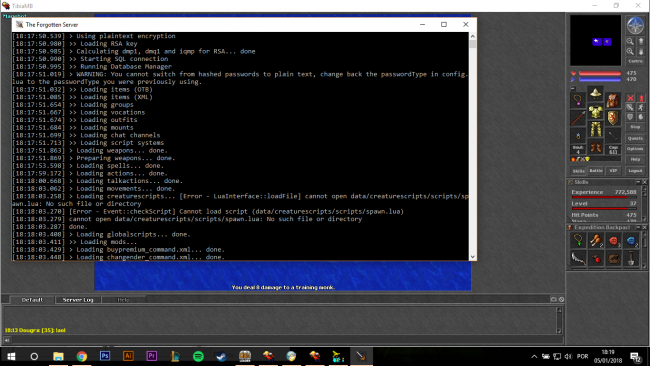Open Google Chrome from the taskbar

[x=82, y=356]
